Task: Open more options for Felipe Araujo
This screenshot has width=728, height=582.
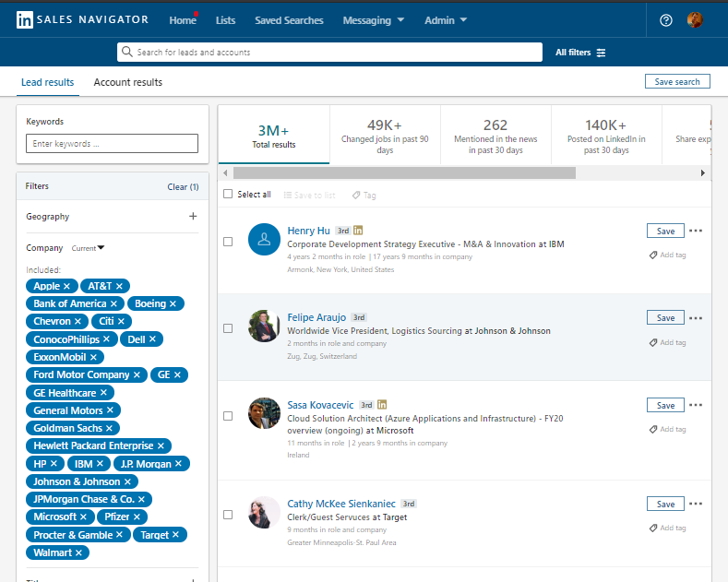Action: (696, 318)
